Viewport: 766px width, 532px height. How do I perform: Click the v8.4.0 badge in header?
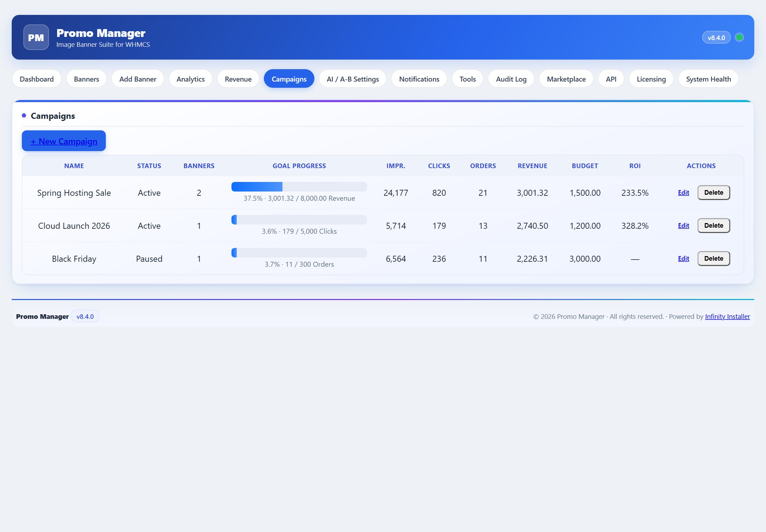click(716, 38)
